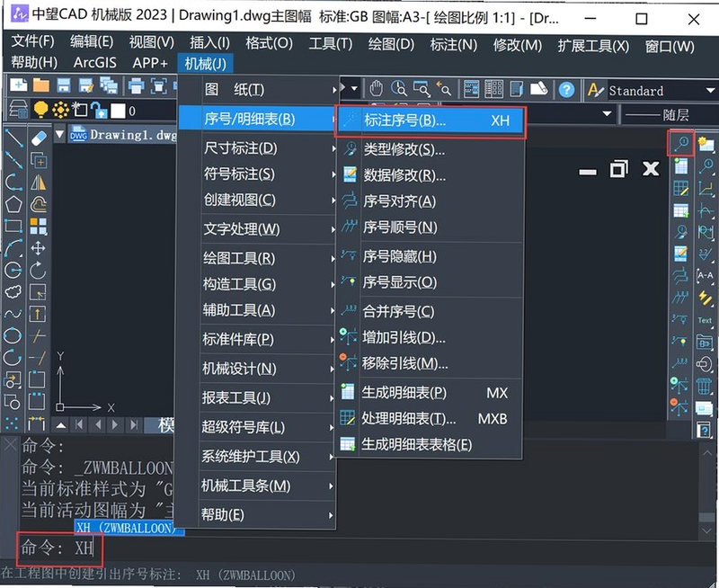Choose 序号隐藏(H) menu entry
This screenshot has height=588, width=719.
coord(431,257)
